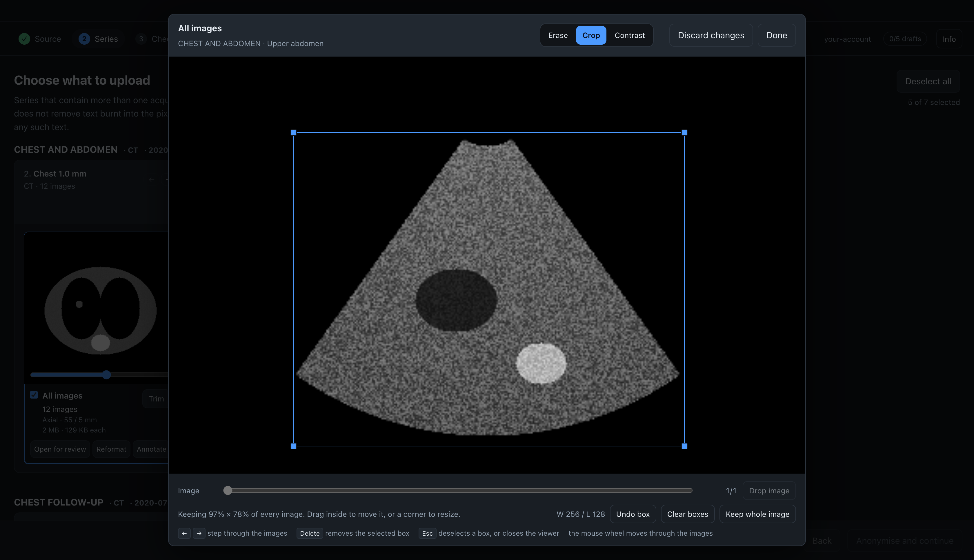Click the left arrow key hint icon

click(184, 533)
